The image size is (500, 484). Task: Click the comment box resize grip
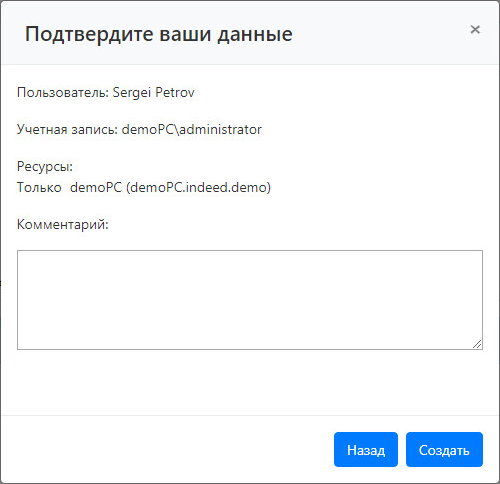[477, 344]
